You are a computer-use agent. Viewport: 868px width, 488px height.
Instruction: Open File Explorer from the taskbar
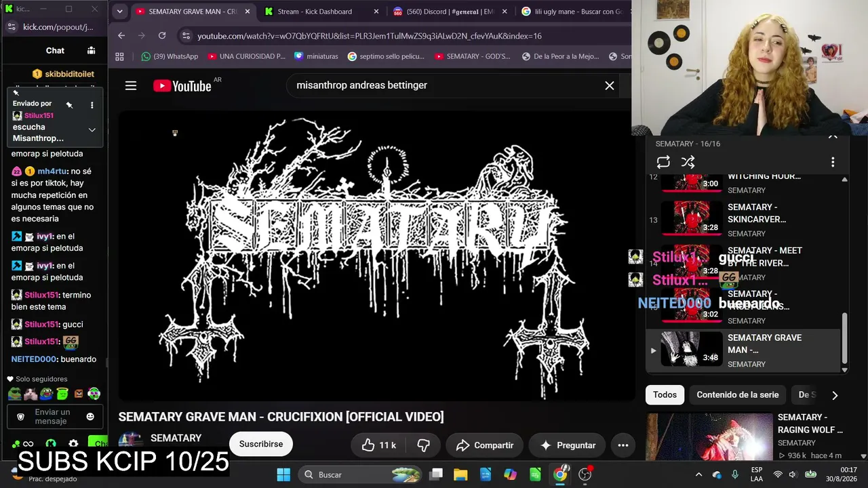coord(460,474)
